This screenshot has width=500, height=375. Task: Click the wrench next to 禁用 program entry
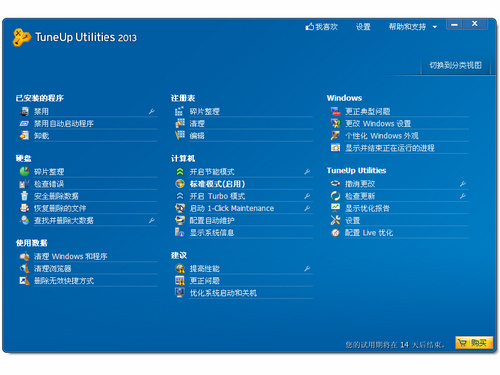(152, 111)
